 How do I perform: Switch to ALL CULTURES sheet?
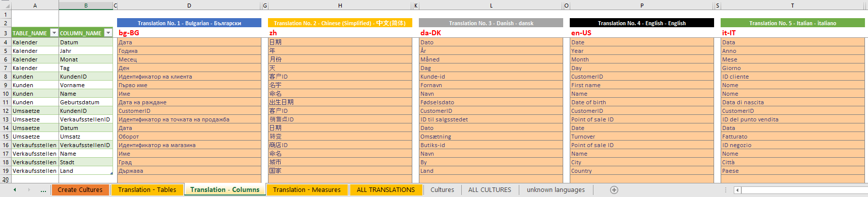coord(490,190)
